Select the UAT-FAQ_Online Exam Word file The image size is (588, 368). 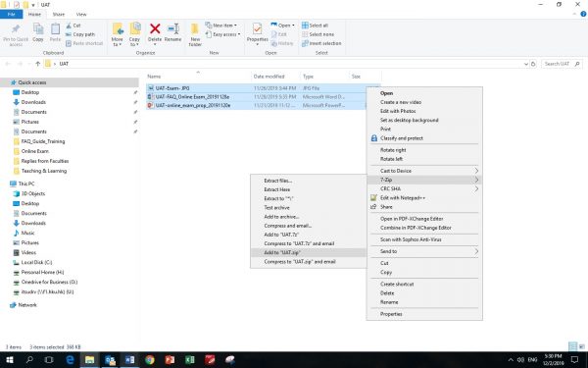[192, 97]
